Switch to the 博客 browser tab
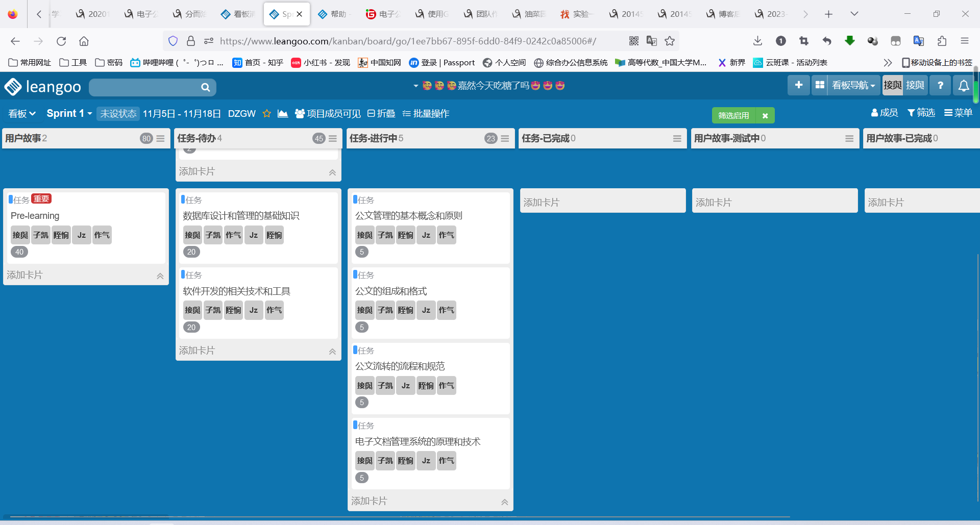980x525 pixels. click(x=722, y=14)
